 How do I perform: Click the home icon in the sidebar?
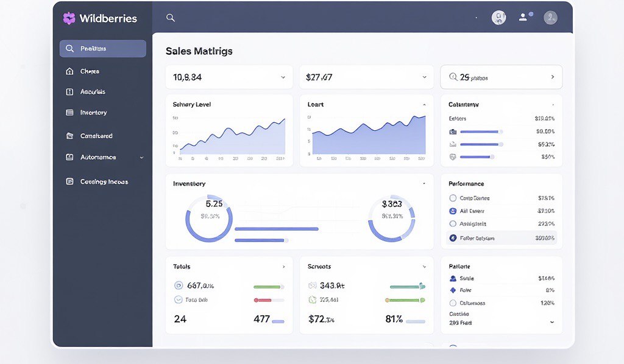69,72
